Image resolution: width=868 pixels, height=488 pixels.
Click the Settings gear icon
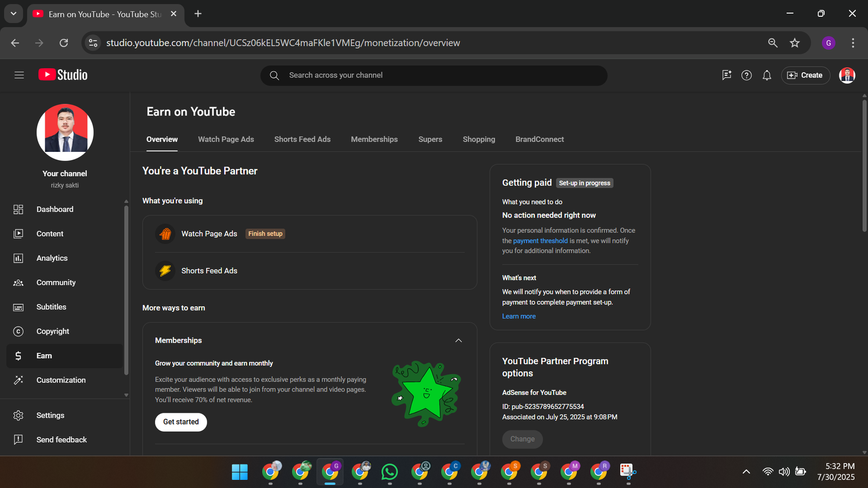click(18, 415)
